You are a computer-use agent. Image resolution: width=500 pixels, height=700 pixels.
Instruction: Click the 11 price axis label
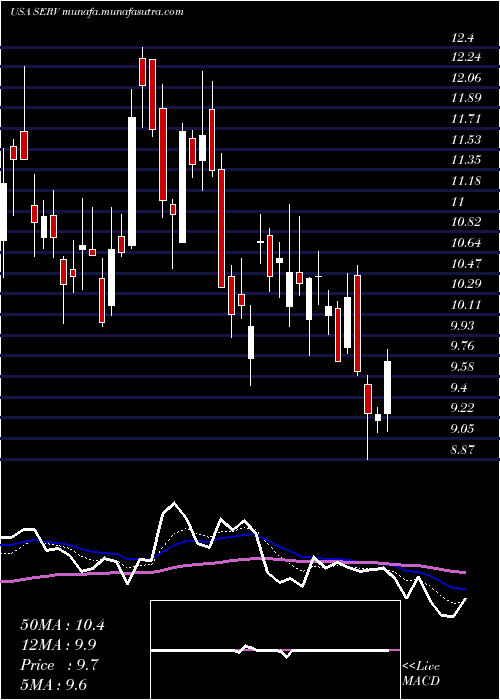pos(458,202)
